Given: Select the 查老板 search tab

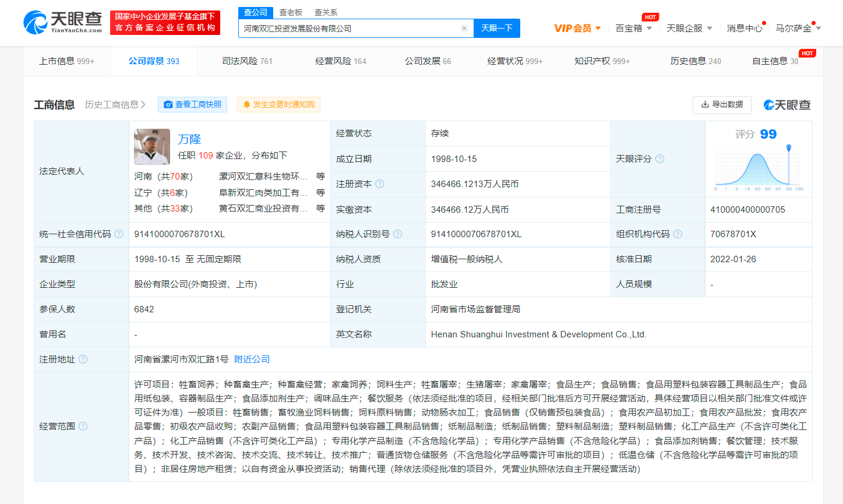Looking at the screenshot, I should [291, 12].
